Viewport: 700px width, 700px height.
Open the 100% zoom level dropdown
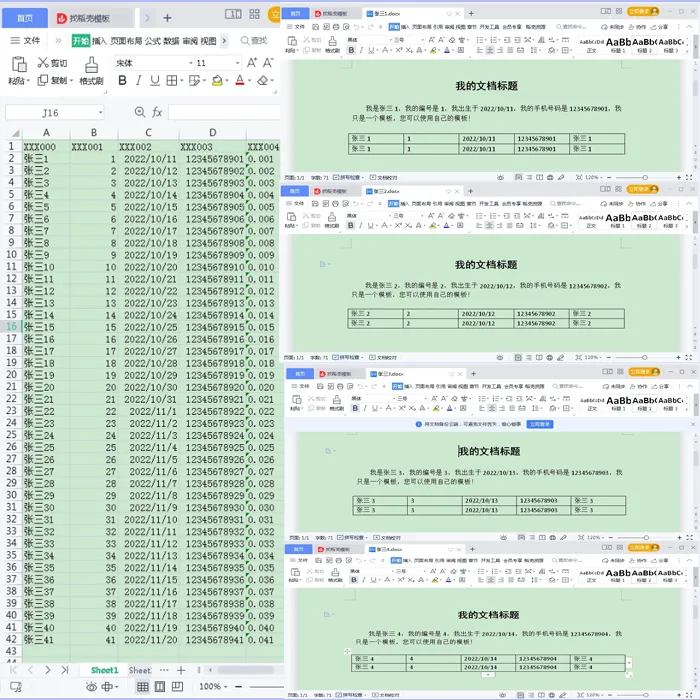pos(213,686)
